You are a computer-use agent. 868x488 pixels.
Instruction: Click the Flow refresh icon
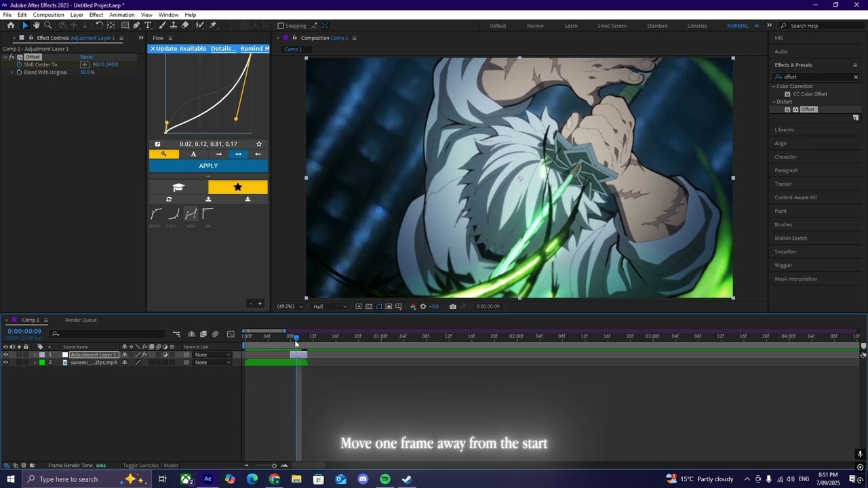(x=169, y=199)
